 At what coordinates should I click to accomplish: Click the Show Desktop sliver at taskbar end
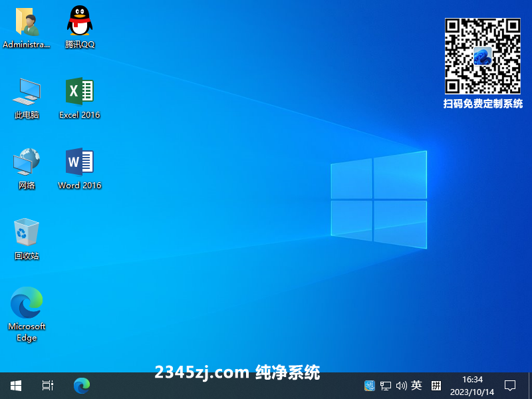click(x=529, y=385)
